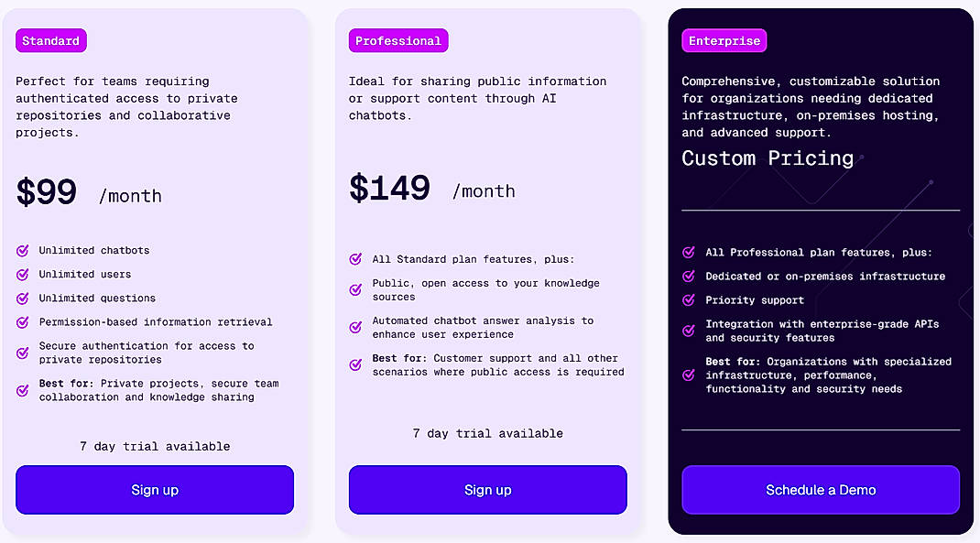This screenshot has width=980, height=543.
Task: Select the Enterprise plan badge
Action: (724, 40)
